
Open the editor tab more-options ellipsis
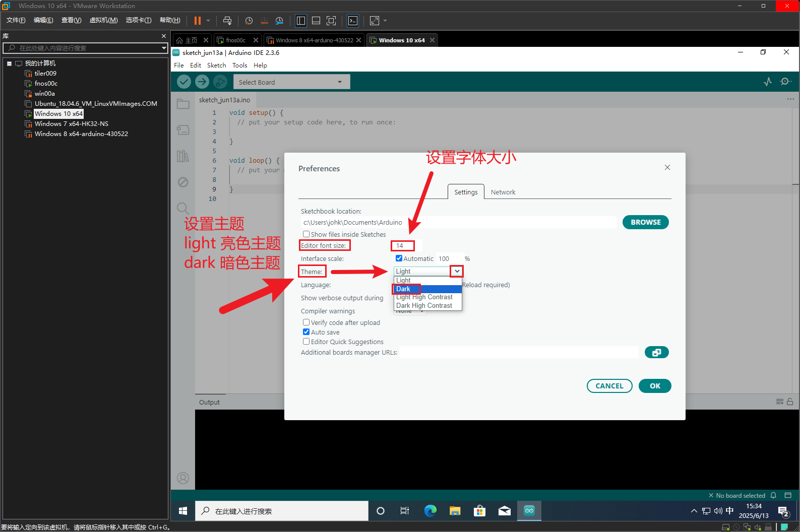click(790, 99)
